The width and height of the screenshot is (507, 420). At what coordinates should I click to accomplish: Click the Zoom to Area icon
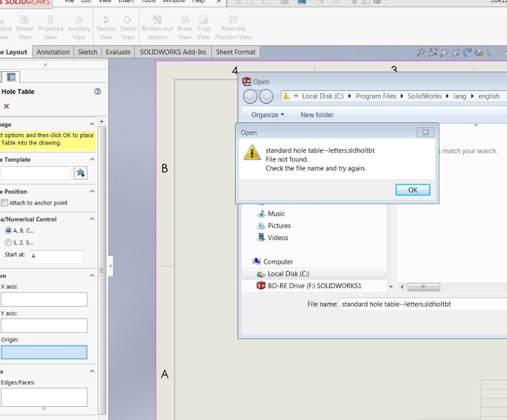coord(444,52)
